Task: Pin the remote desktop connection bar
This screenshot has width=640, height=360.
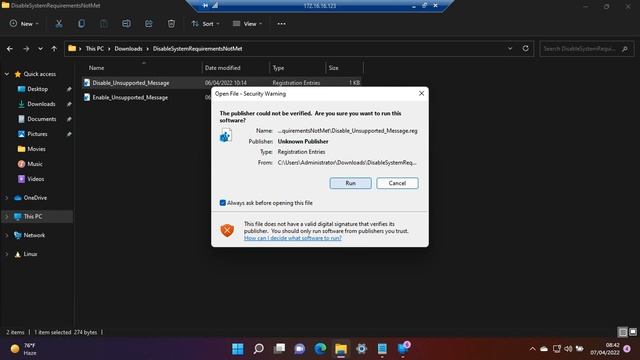Action: pos(205,5)
